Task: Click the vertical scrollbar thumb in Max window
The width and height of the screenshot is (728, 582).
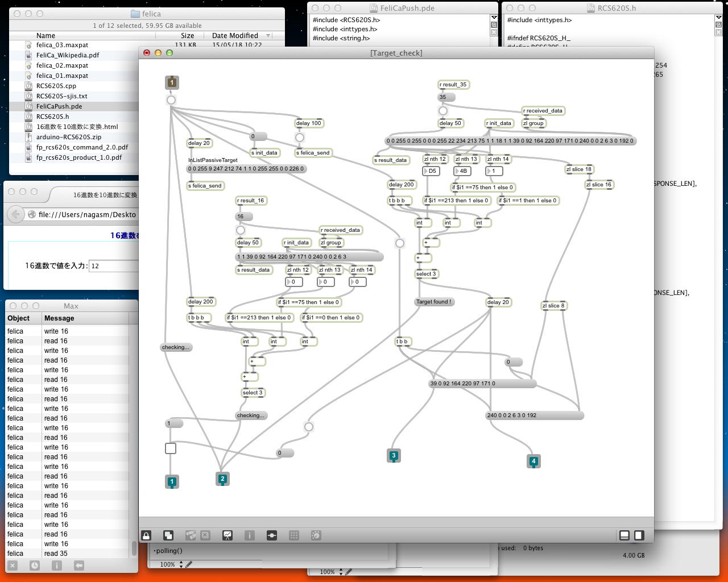Action: coord(134,547)
